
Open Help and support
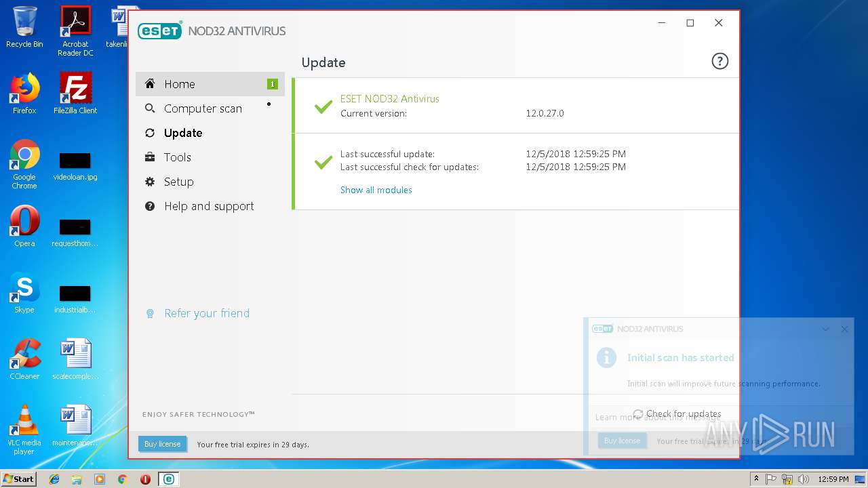coord(210,206)
